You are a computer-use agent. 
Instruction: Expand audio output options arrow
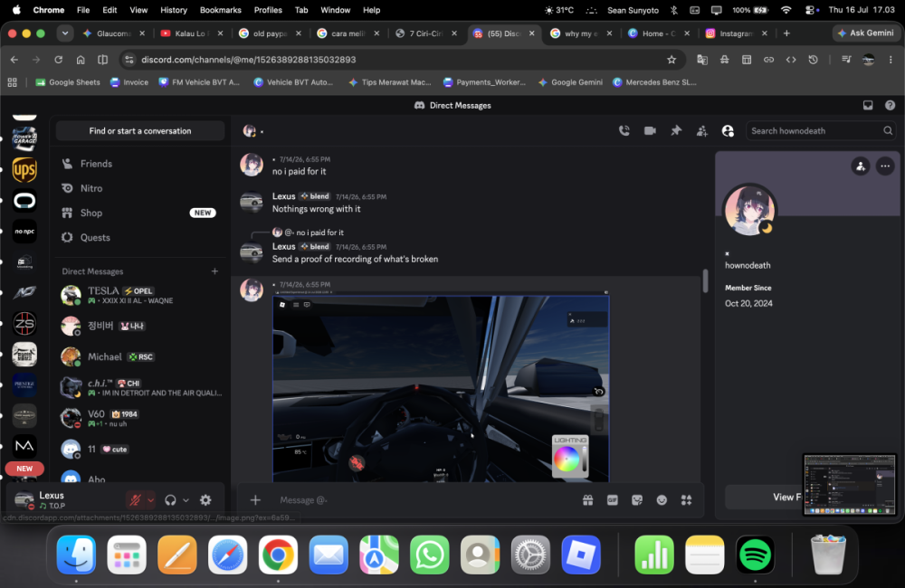(x=186, y=500)
